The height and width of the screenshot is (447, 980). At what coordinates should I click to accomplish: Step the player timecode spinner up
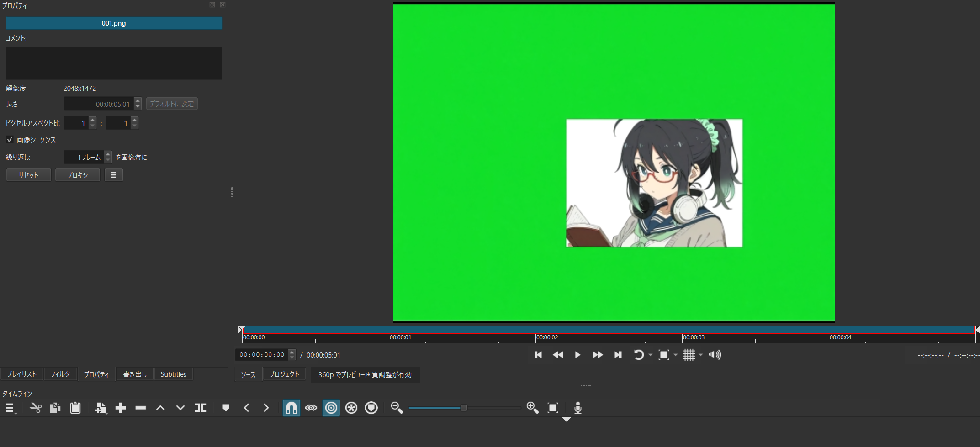(292, 352)
